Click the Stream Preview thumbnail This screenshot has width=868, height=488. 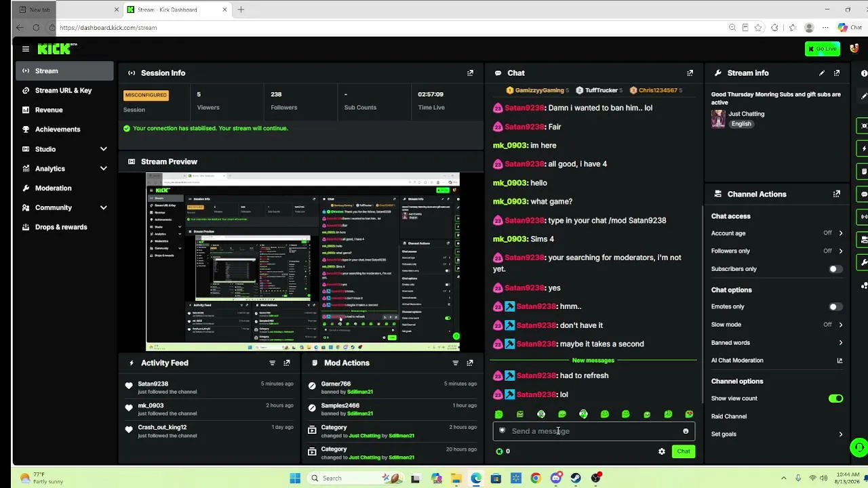(302, 262)
